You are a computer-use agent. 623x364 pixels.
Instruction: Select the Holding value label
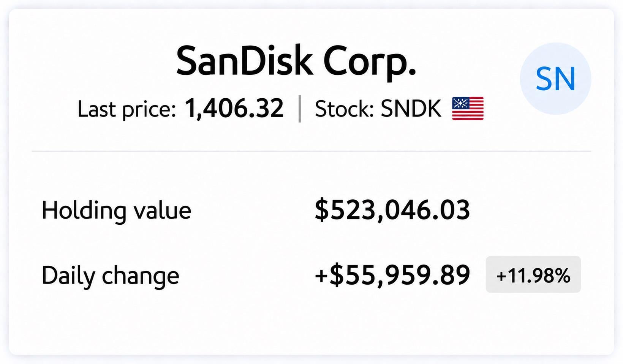tap(116, 211)
